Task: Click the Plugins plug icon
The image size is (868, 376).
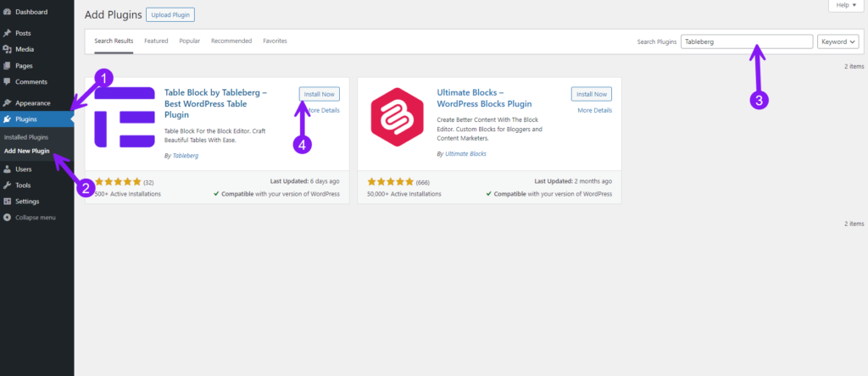Action: 7,119
